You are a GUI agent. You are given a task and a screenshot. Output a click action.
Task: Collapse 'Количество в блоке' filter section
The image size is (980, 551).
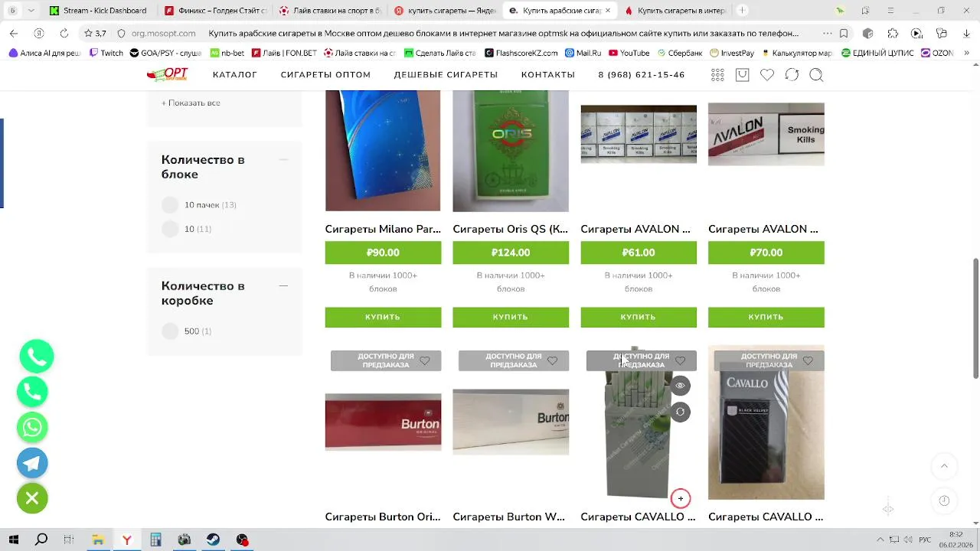click(283, 160)
